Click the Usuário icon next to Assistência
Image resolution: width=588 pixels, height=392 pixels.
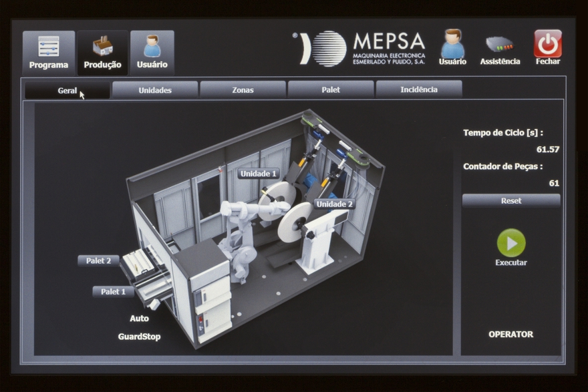click(452, 47)
